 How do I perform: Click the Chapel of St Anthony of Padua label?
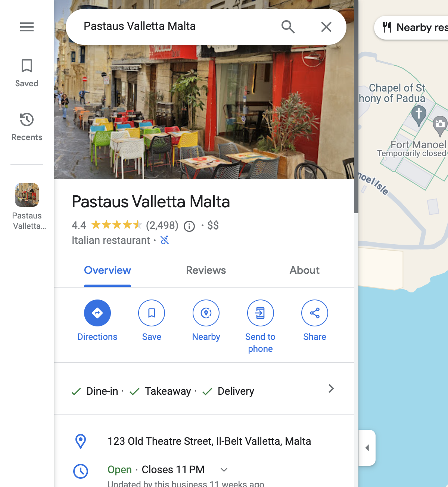[393, 93]
